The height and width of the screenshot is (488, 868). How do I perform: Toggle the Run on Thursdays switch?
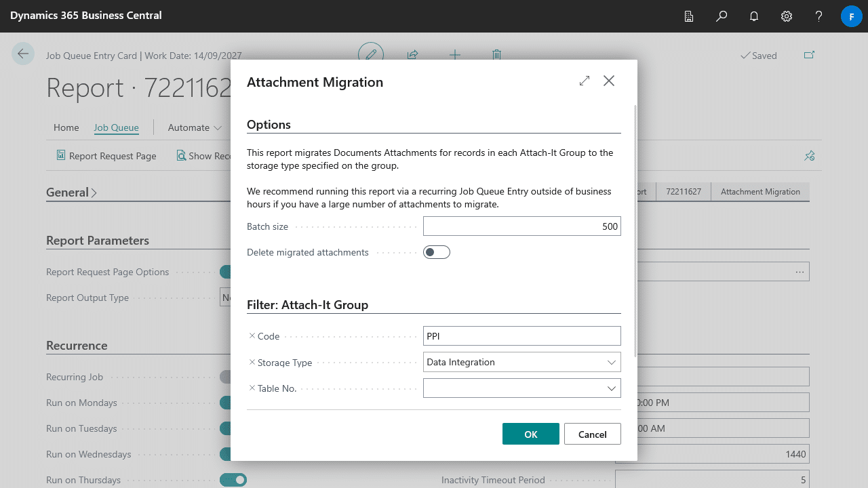[233, 480]
